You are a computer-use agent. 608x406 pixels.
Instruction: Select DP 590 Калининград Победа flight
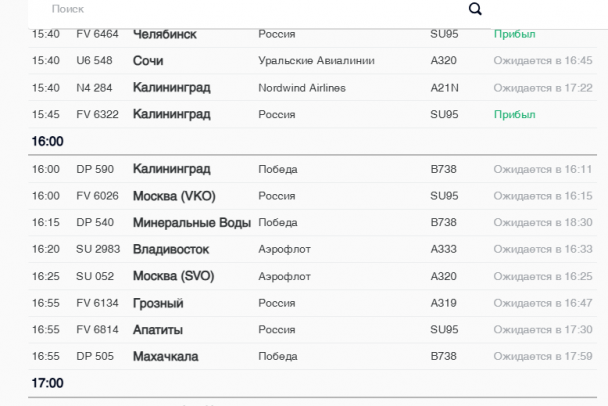313,169
